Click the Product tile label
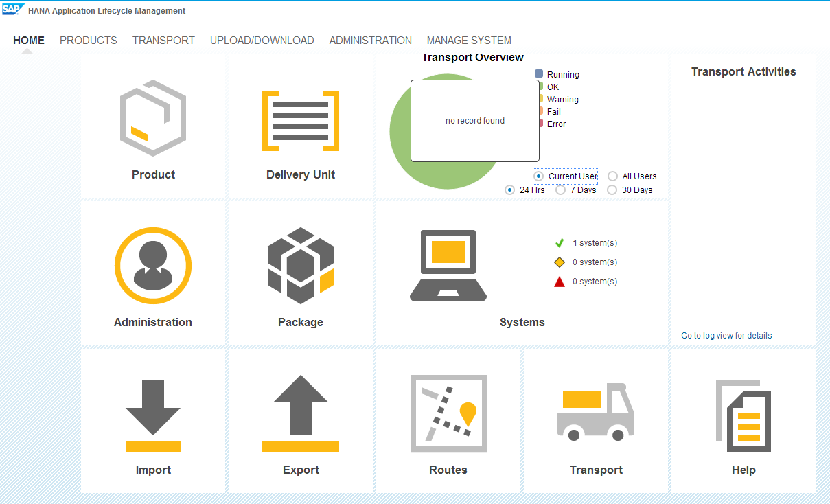 point(153,174)
